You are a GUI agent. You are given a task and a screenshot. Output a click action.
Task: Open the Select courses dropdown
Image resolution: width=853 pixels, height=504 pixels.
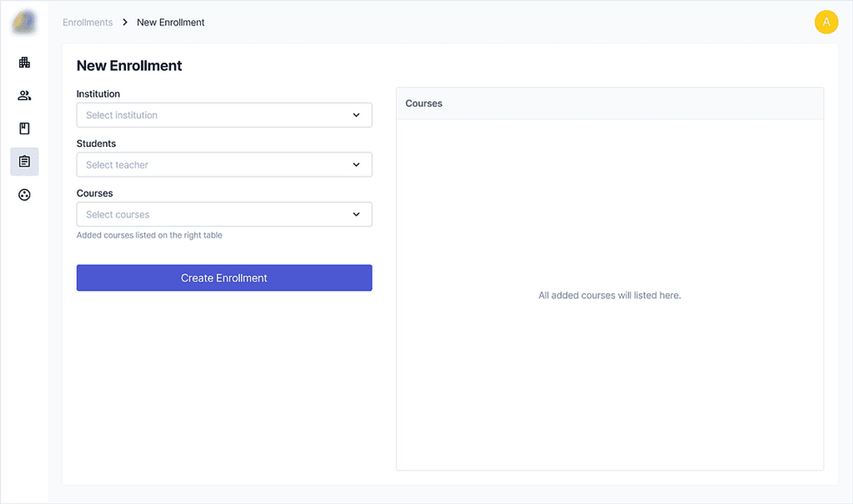click(x=224, y=214)
